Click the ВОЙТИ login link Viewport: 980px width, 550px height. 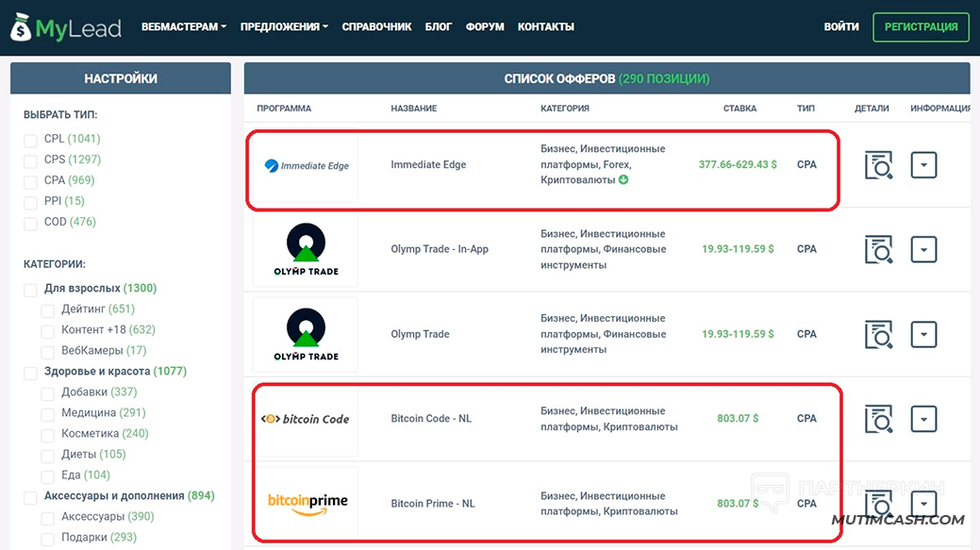tap(841, 26)
